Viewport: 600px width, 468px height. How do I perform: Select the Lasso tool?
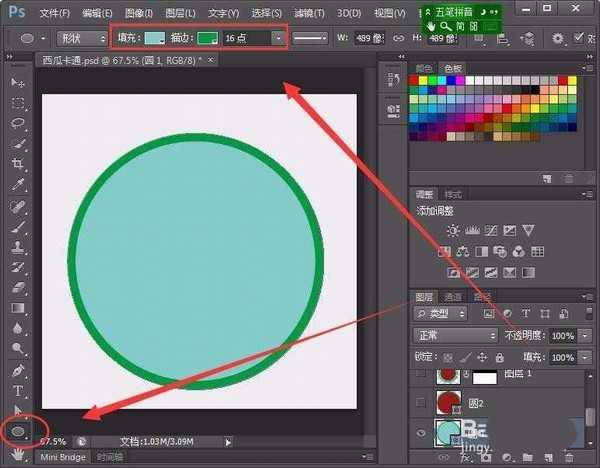tap(18, 123)
